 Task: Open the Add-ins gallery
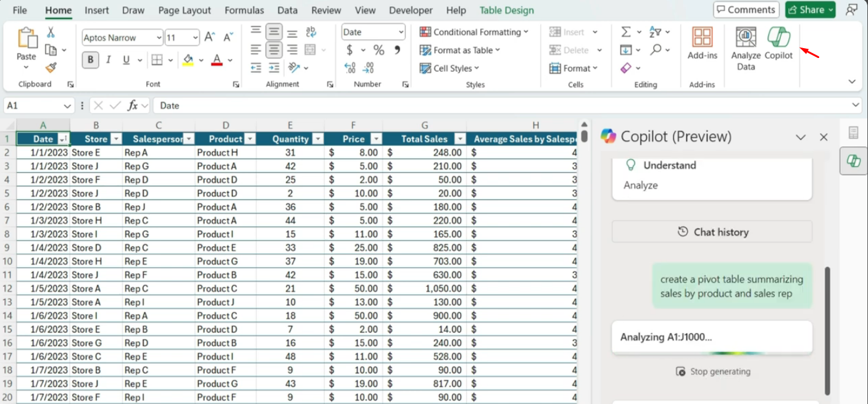tap(703, 44)
